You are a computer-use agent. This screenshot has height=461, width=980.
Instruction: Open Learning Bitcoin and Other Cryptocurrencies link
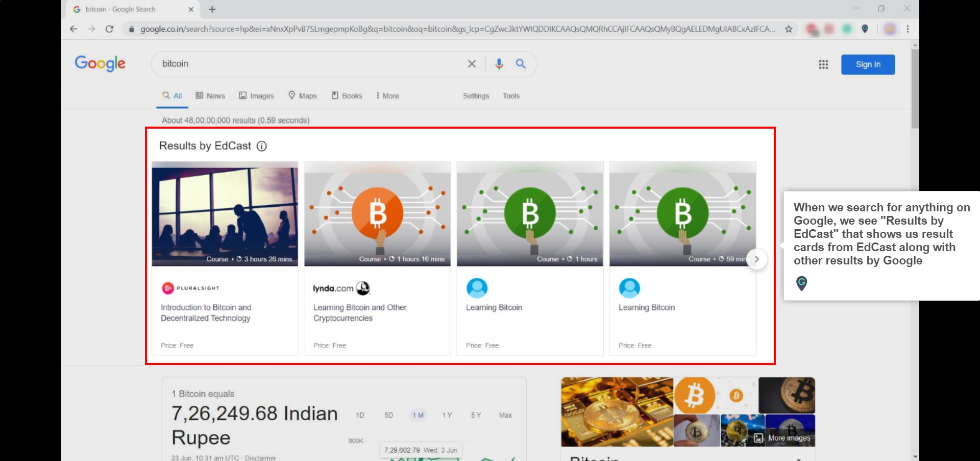[x=360, y=313]
